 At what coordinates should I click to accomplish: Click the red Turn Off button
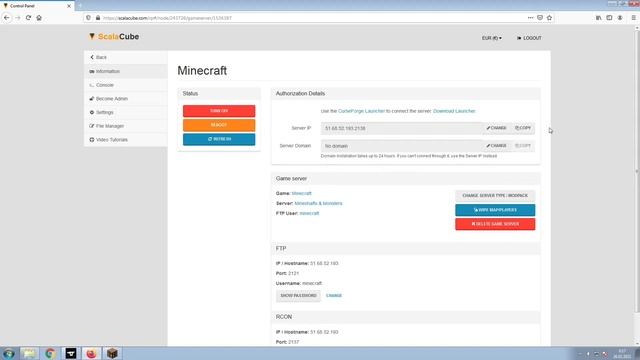[x=219, y=111]
